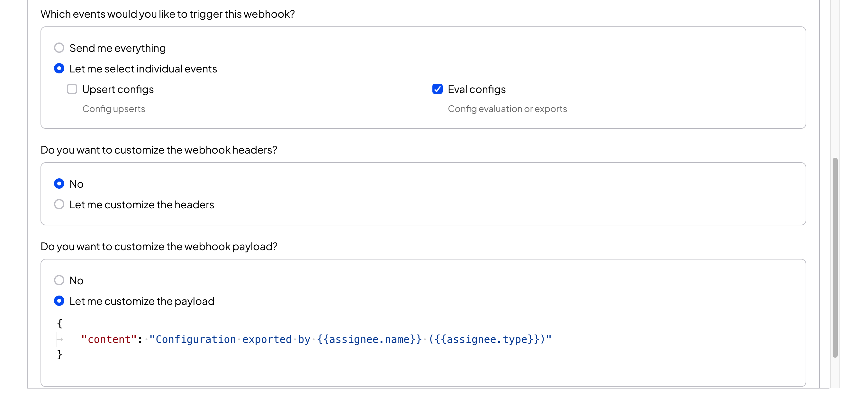This screenshot has width=868, height=396.
Task: Click the "content" key in payload editor
Action: click(109, 339)
